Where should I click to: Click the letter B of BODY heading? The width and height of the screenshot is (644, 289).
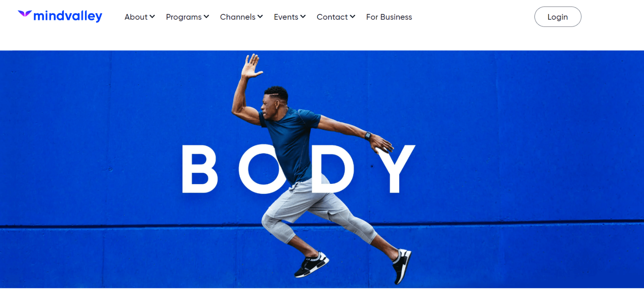tap(199, 169)
